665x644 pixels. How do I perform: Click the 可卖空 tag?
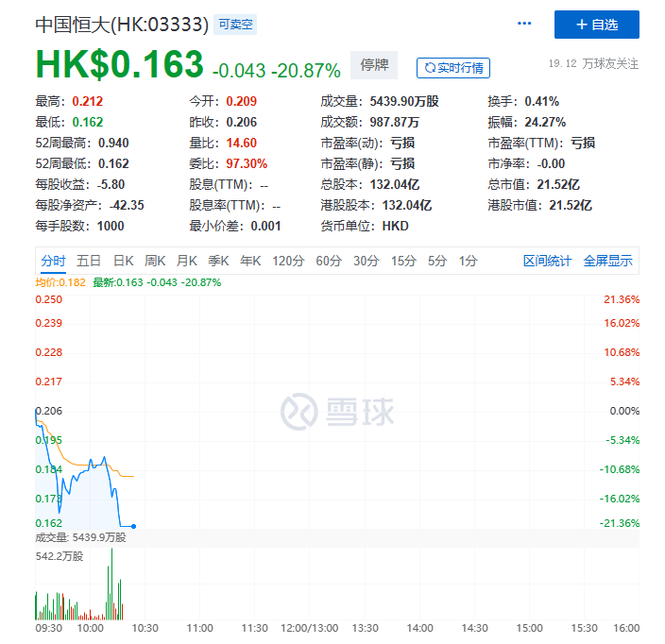pos(235,25)
